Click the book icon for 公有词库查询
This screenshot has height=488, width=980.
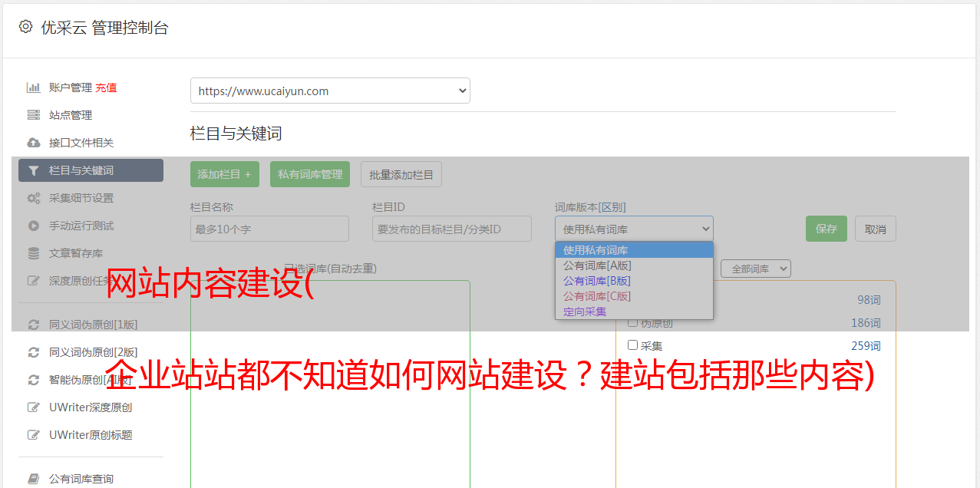(34, 479)
